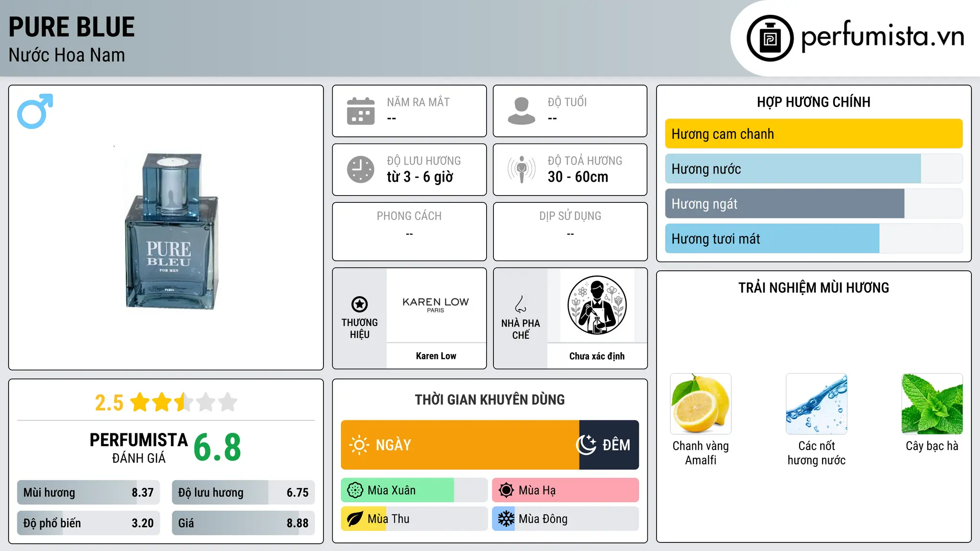Click the Hương tươi mát accord bar
This screenshot has height=551, width=980.
click(x=813, y=239)
